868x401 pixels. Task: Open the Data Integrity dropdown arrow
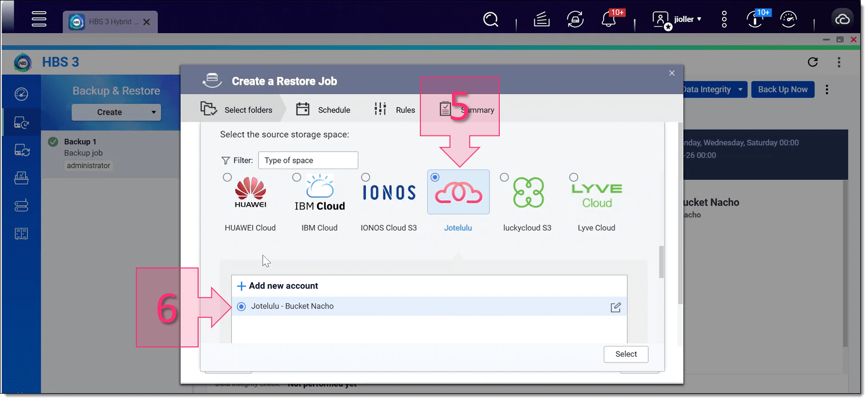pyautogui.click(x=740, y=90)
